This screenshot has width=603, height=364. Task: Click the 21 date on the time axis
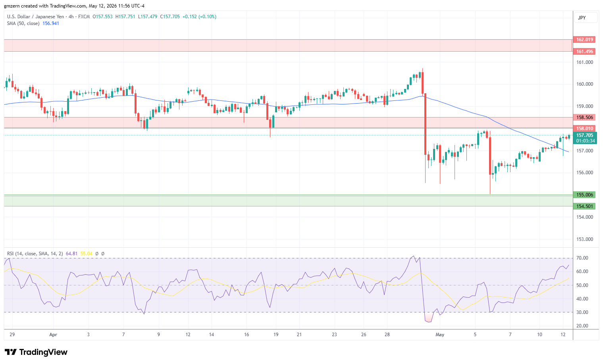coord(299,335)
